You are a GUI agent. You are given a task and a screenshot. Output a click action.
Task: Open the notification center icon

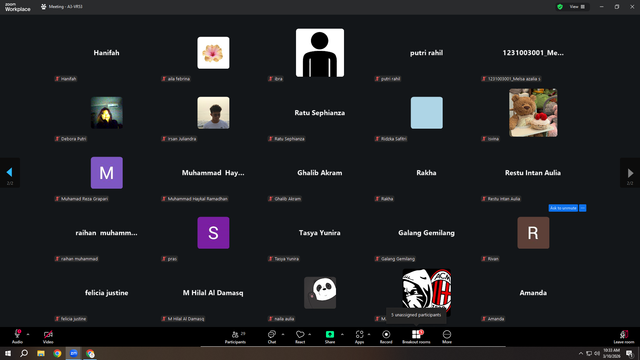[630, 353]
